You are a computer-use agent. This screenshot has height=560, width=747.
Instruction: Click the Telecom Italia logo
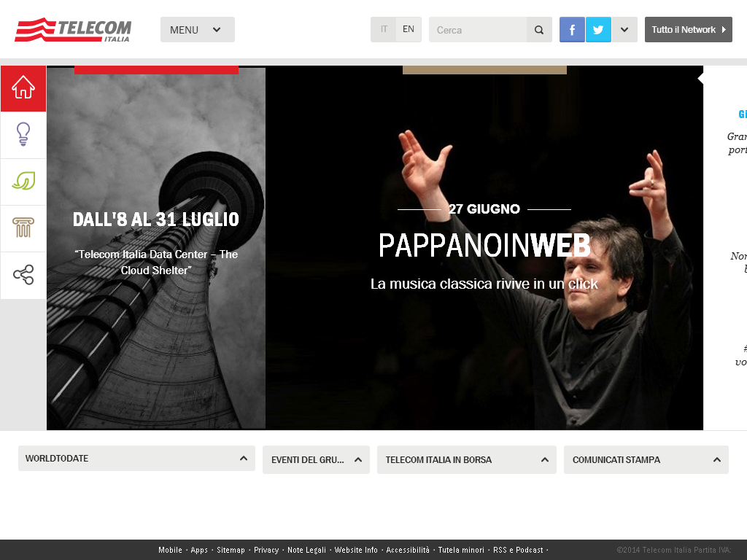[73, 30]
